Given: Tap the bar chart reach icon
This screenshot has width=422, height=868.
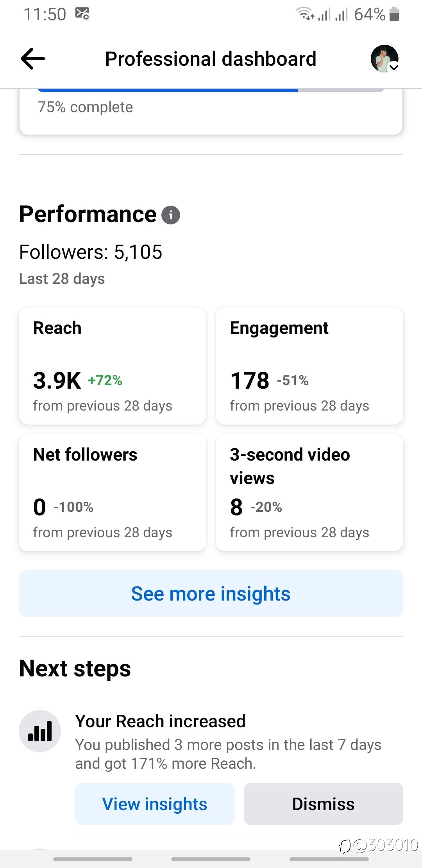Looking at the screenshot, I should 40,731.
